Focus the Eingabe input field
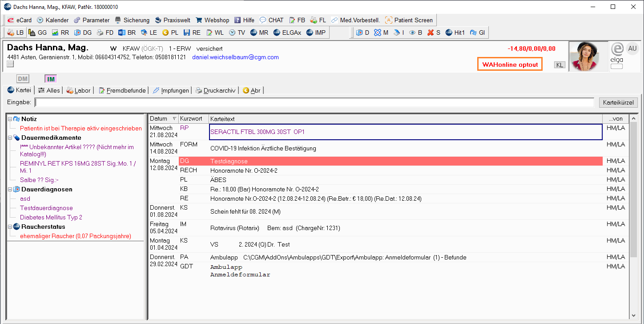This screenshot has width=644, height=324. [x=314, y=102]
